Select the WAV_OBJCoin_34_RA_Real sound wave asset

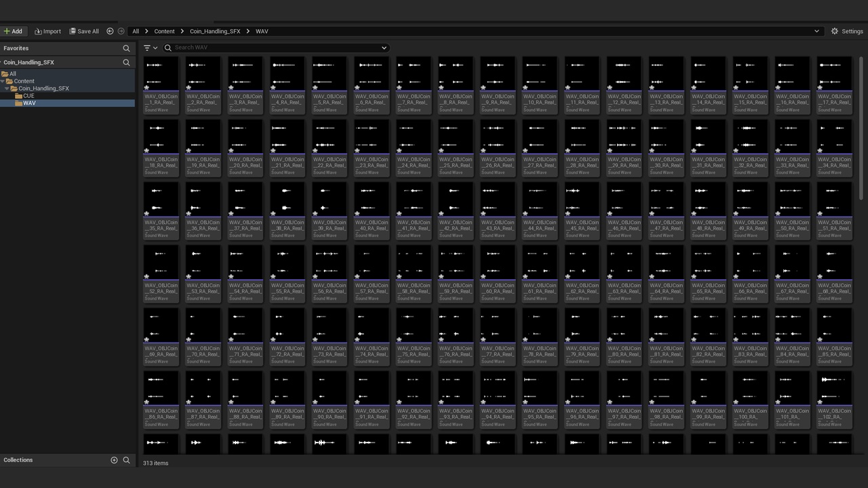834,148
